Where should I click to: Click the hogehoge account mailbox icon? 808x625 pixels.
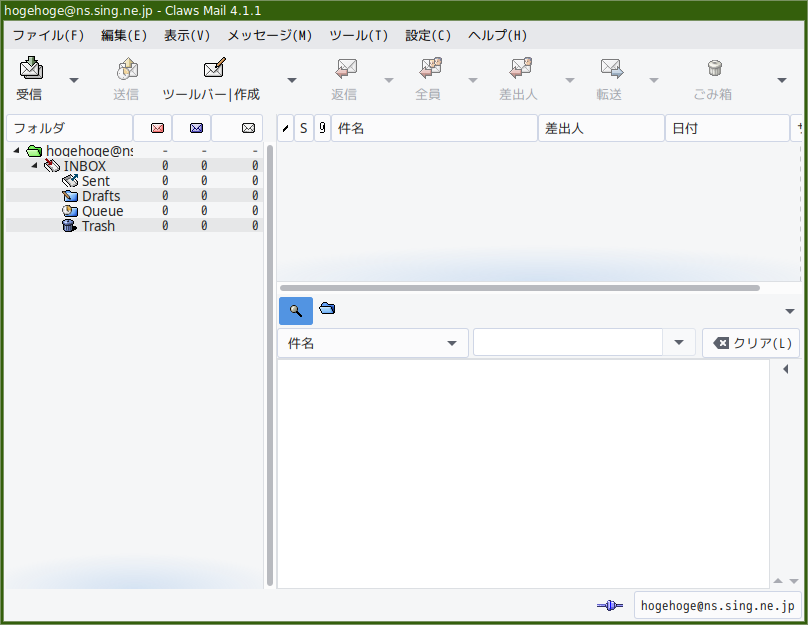click(x=34, y=151)
